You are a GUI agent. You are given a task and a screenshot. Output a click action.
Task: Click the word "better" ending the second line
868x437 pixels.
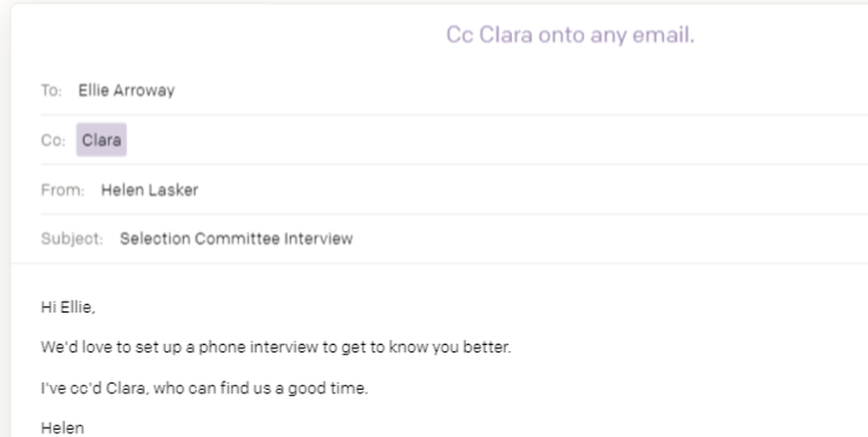click(489, 348)
